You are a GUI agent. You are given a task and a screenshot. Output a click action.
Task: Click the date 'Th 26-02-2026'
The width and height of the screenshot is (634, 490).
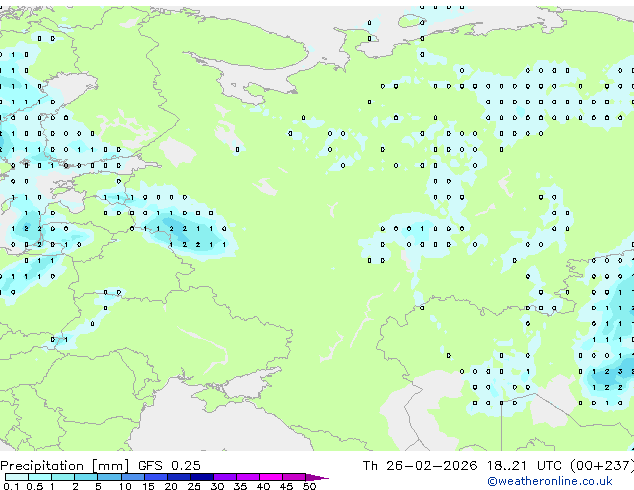[x=420, y=466]
